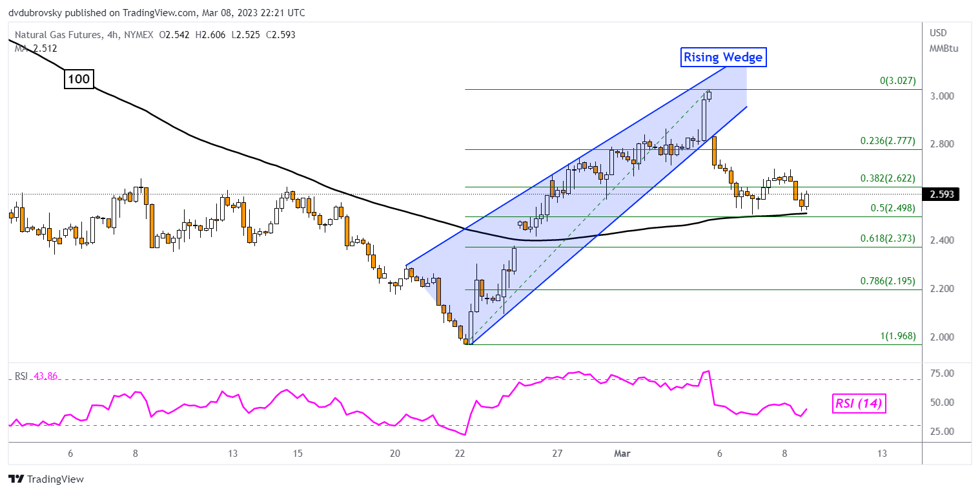Click the USD MMBtu unit label

[x=943, y=40]
